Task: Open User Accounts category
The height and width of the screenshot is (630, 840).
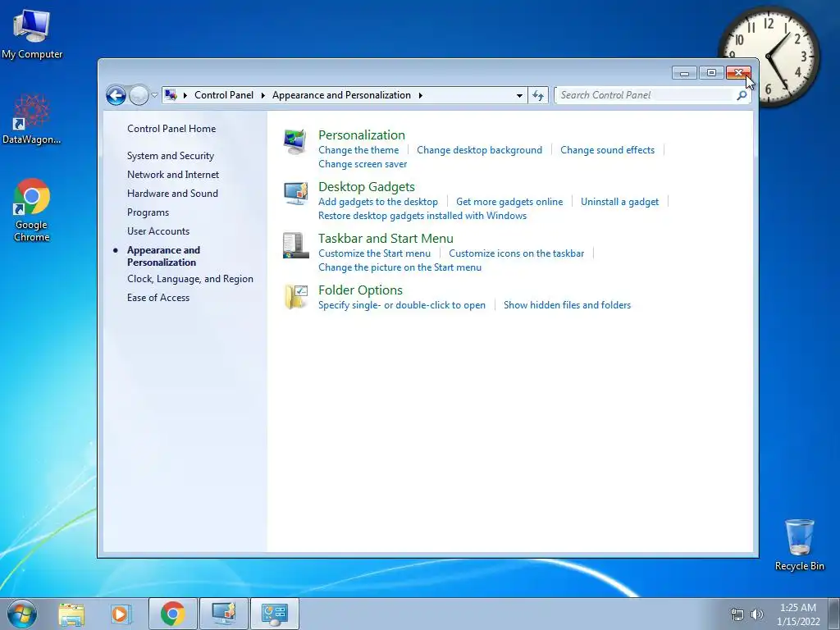Action: [x=158, y=231]
